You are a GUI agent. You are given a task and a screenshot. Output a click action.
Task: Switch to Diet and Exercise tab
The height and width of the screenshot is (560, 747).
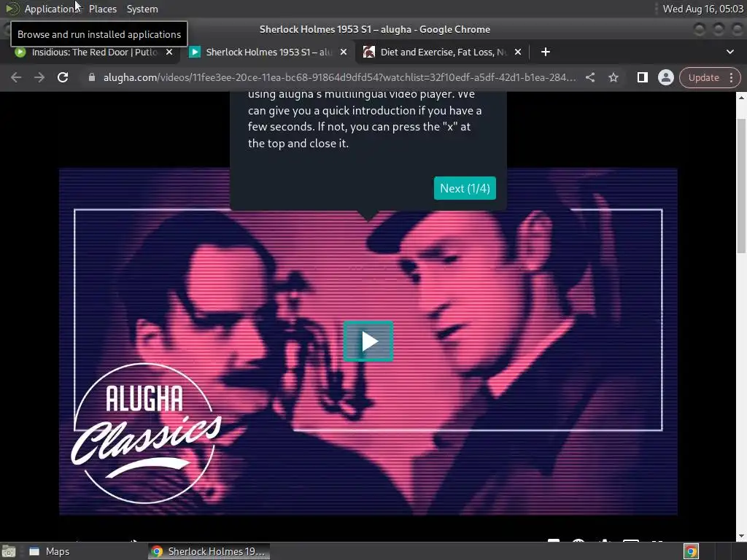(x=443, y=52)
